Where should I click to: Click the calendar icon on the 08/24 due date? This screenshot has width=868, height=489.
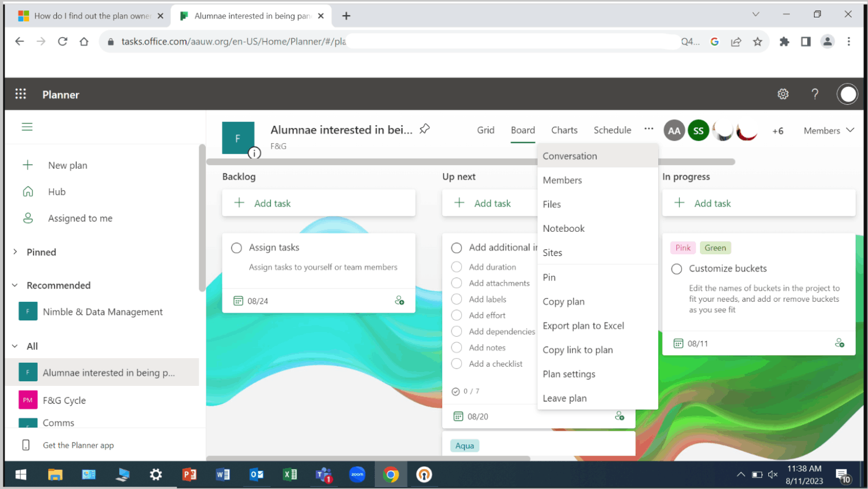point(238,301)
